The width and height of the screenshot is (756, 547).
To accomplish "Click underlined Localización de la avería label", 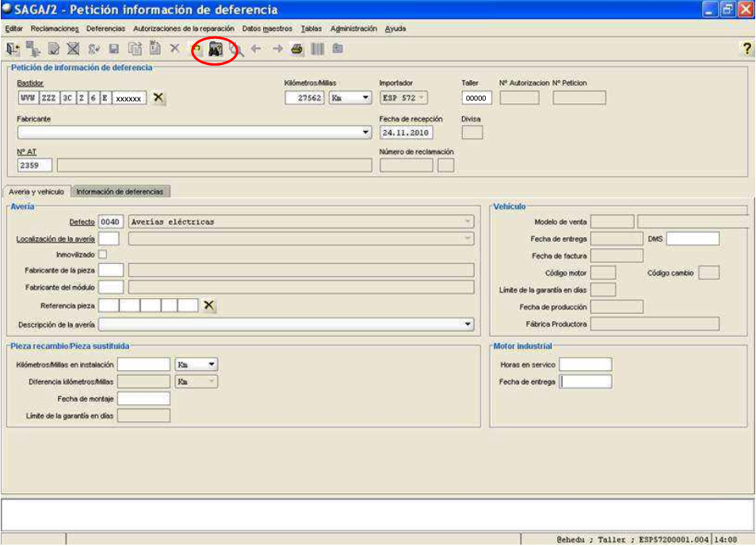I will click(55, 239).
